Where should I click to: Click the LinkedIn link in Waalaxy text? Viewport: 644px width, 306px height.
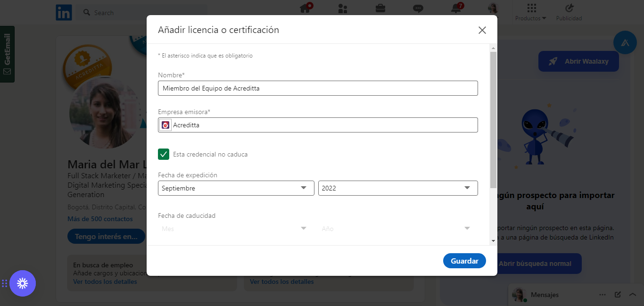[x=602, y=238]
